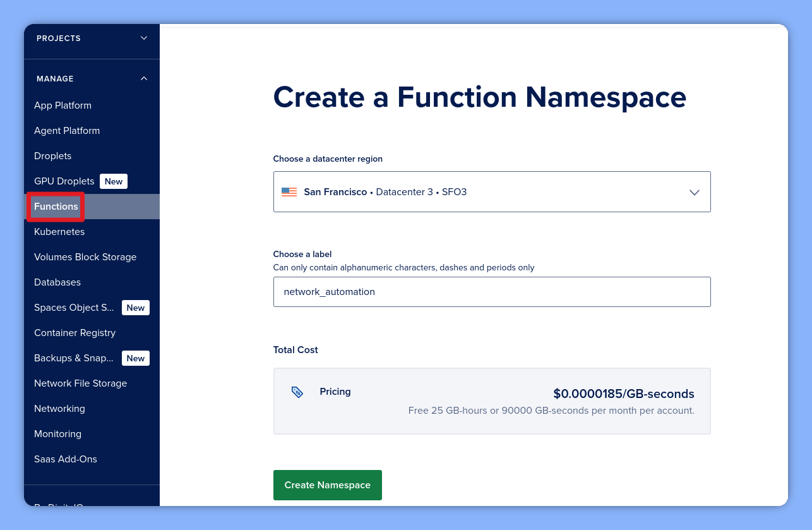Click the Create Namespace button

point(327,485)
